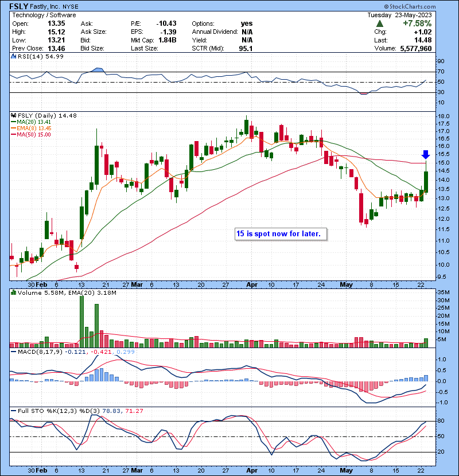Click the Mkt Cap value 1.84B
Viewport: 459px width, 476px height.
(168, 40)
